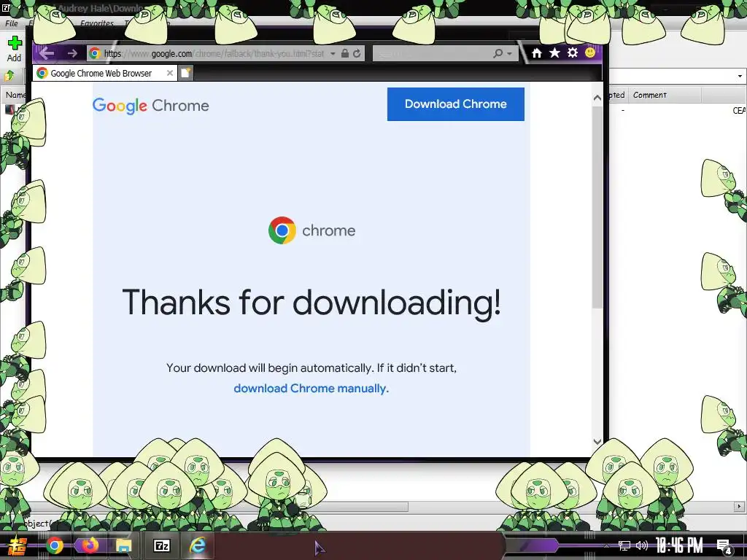
Task: Click the 7-Zip horizontal scrollbar right arrow
Action: click(740, 506)
